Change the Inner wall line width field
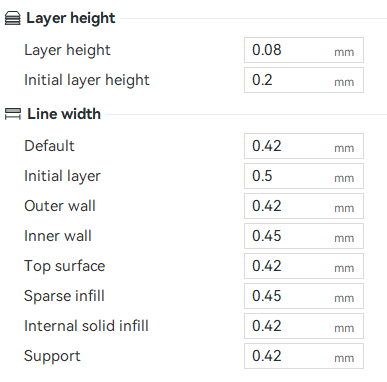This screenshot has width=387, height=382. pos(304,236)
